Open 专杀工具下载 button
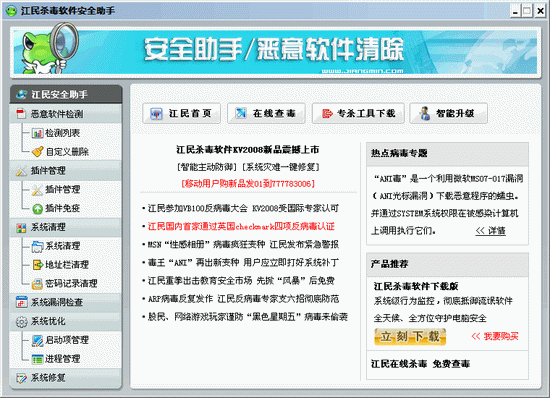 click(x=358, y=113)
